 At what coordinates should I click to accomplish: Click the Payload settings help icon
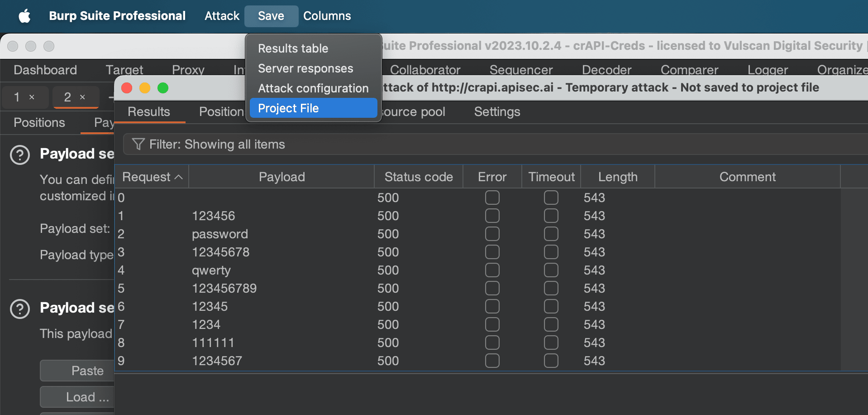pos(20,309)
